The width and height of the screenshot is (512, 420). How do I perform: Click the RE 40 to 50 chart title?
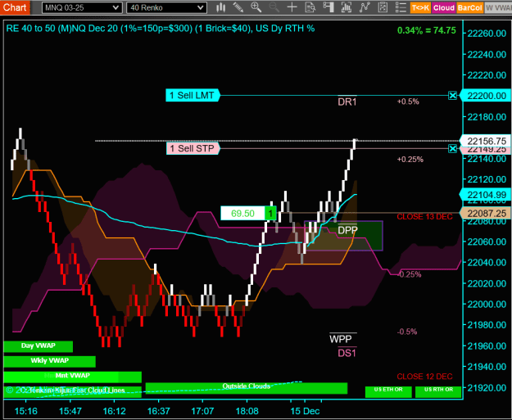161,29
